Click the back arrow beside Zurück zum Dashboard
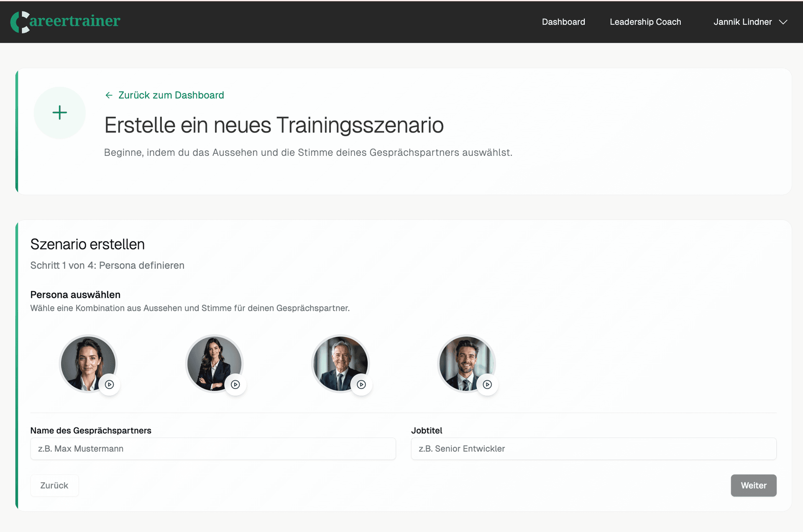This screenshot has width=803, height=532. pos(109,95)
